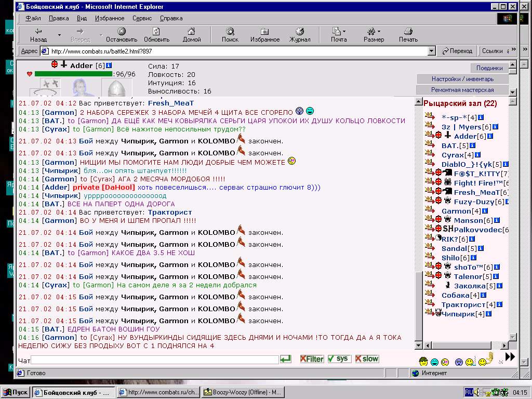Open Избранное favorites toolbar icon
Viewport: 532px width, 399px height.
[264, 31]
